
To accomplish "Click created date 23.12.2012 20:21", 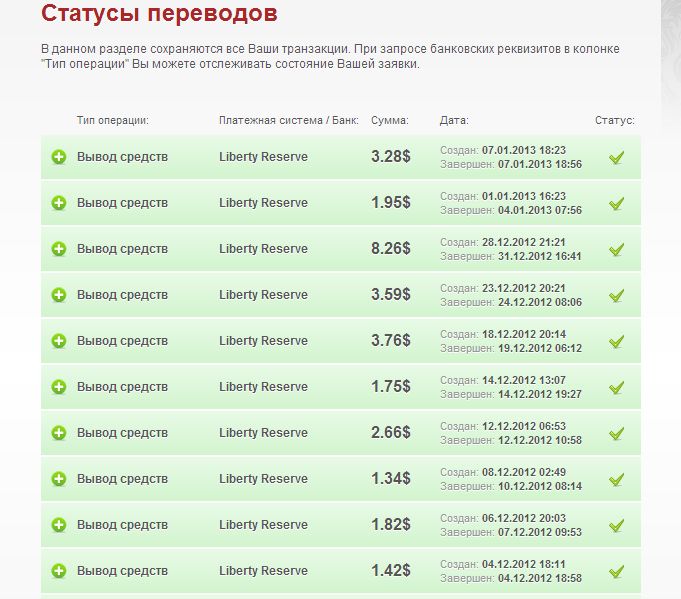I will tap(524, 288).
